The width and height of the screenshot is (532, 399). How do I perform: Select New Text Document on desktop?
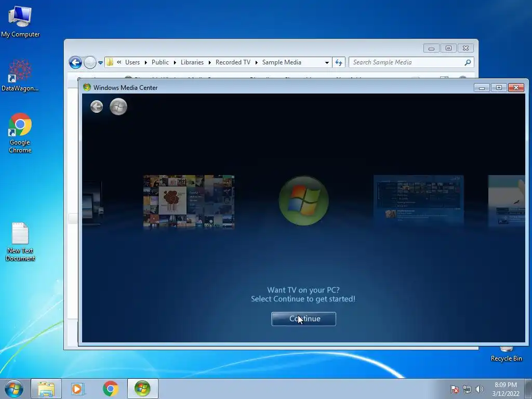point(20,242)
